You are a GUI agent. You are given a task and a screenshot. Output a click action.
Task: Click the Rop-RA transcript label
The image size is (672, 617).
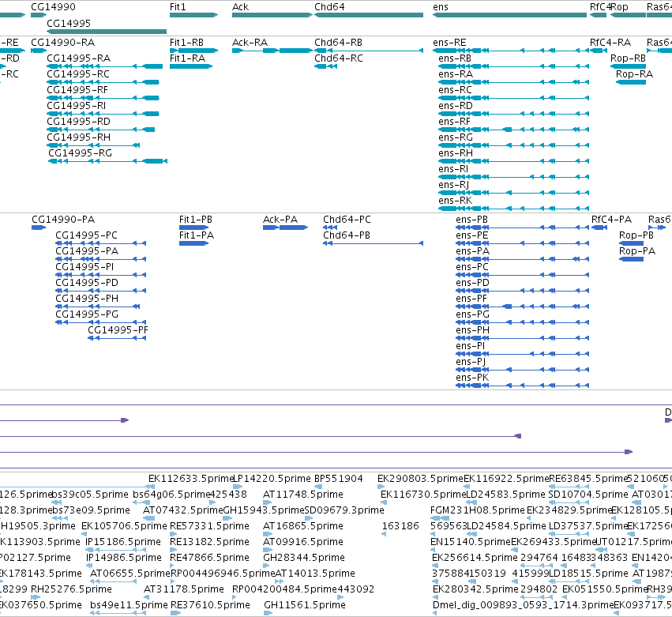(x=634, y=74)
